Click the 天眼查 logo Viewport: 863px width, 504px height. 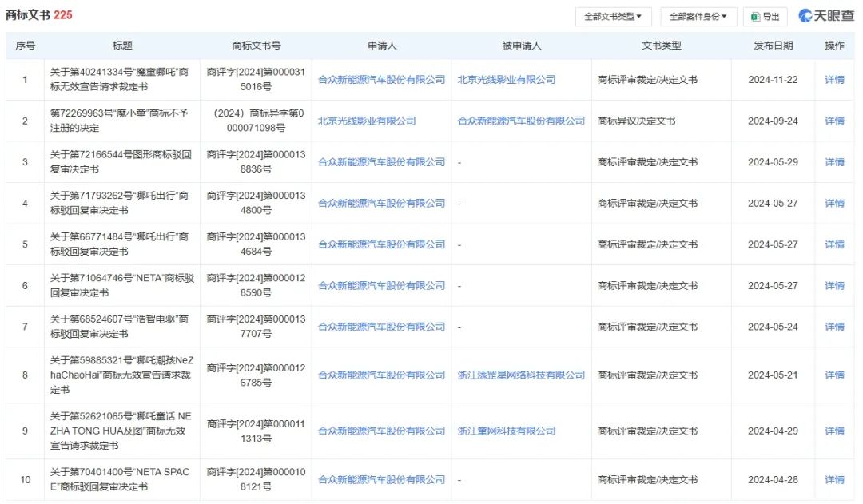827,16
